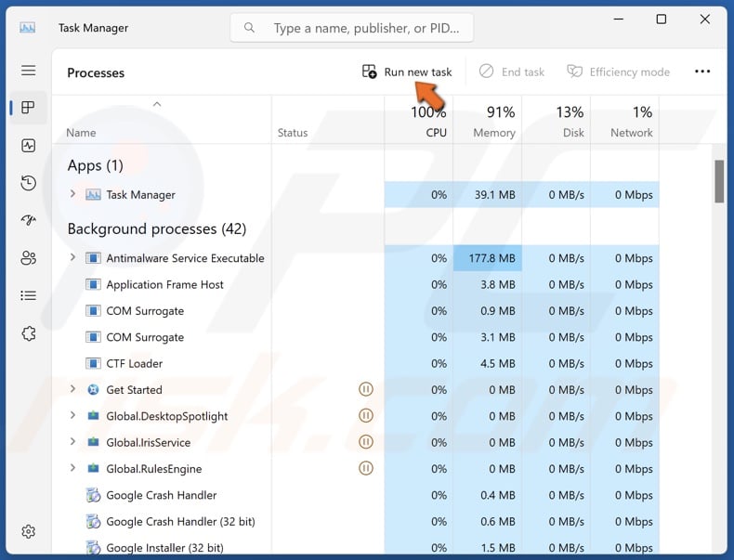Image resolution: width=734 pixels, height=560 pixels.
Task: Open Task Manager Settings gear icon
Action: coord(29,531)
